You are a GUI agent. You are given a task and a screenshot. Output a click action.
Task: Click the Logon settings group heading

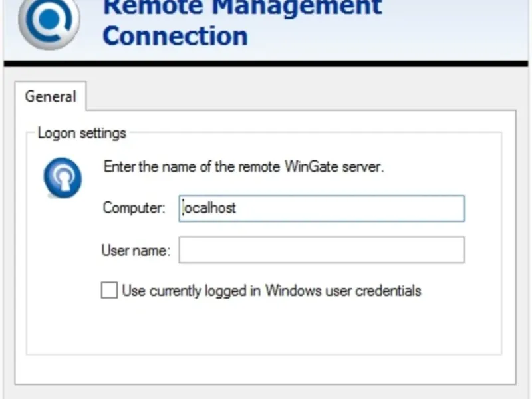click(82, 133)
